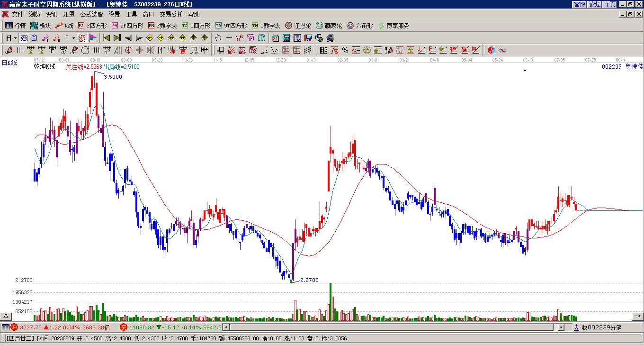Launch the 江恩轮 Gann wheel
Image resolution: width=644 pixels, height=345 pixels.
click(298, 26)
